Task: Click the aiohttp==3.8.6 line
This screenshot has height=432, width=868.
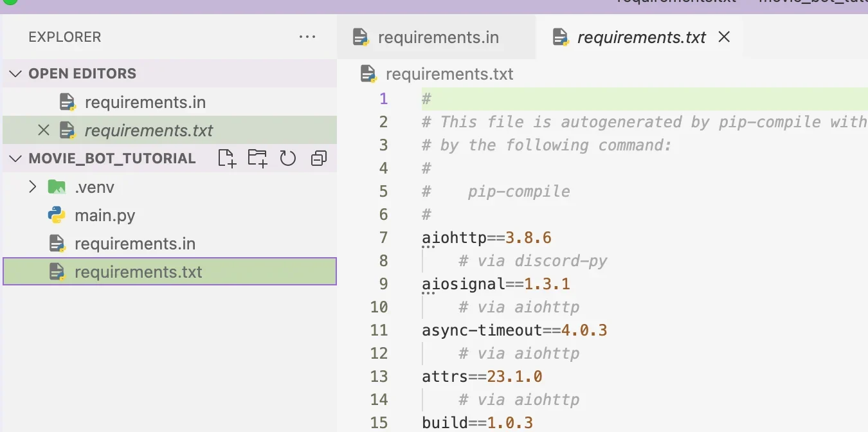Action: tap(487, 238)
